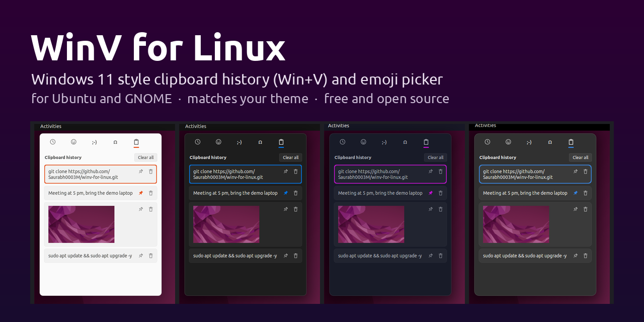
Task: Click Clear all in the grey panel
Action: tap(581, 157)
